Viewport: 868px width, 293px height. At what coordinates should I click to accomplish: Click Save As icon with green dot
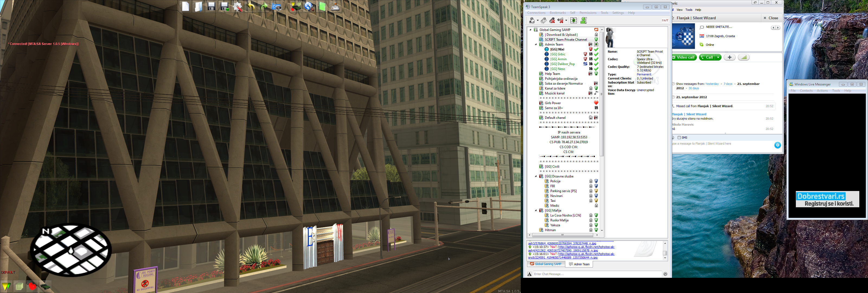pyautogui.click(x=224, y=7)
